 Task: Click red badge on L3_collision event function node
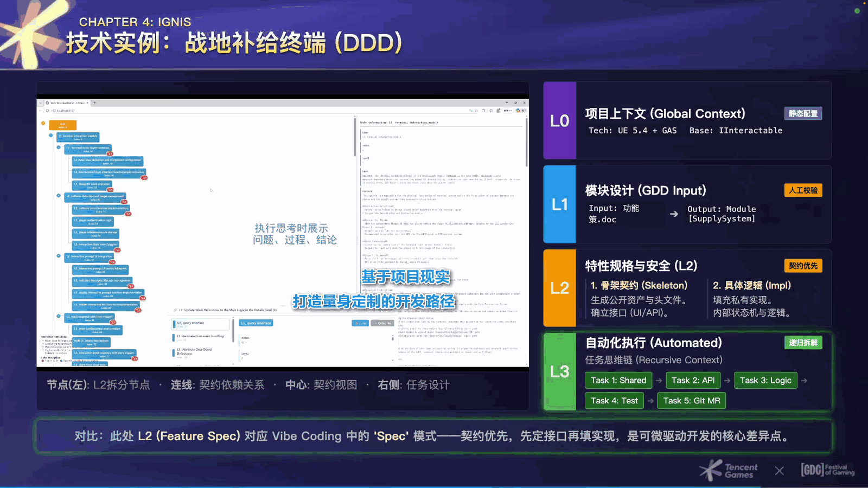pyautogui.click(x=128, y=214)
